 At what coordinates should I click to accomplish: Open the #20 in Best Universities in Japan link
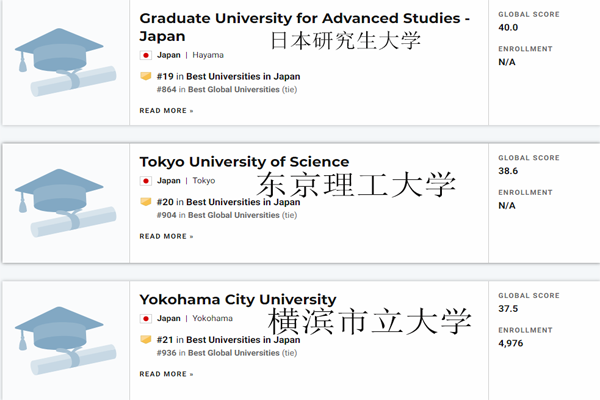228,202
